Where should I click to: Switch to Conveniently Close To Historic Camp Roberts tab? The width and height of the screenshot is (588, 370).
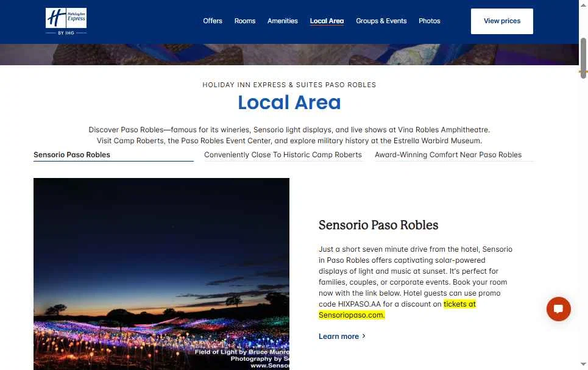(x=284, y=155)
